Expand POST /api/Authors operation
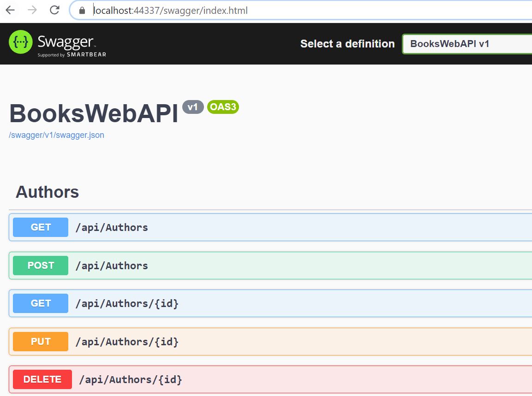 (277, 266)
